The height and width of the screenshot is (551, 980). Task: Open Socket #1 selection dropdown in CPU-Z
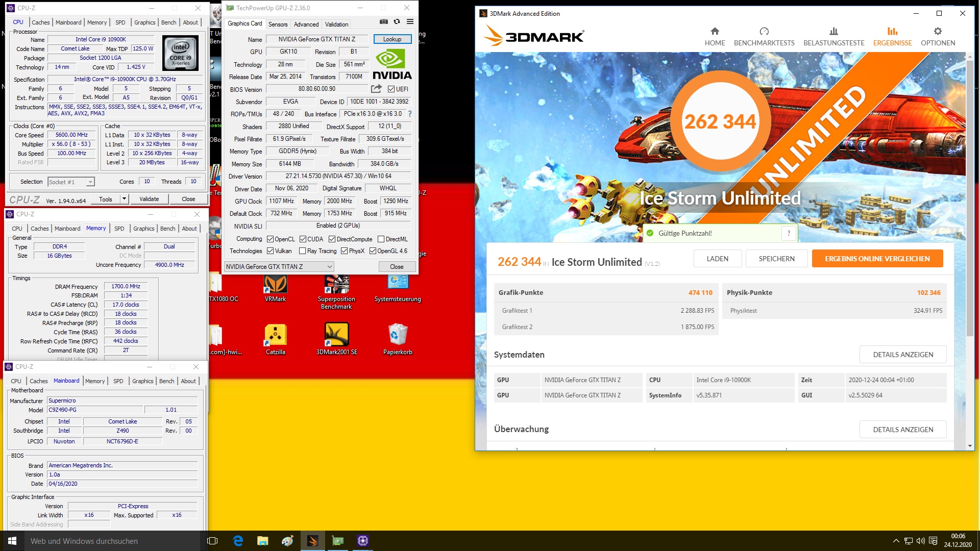coord(71,182)
